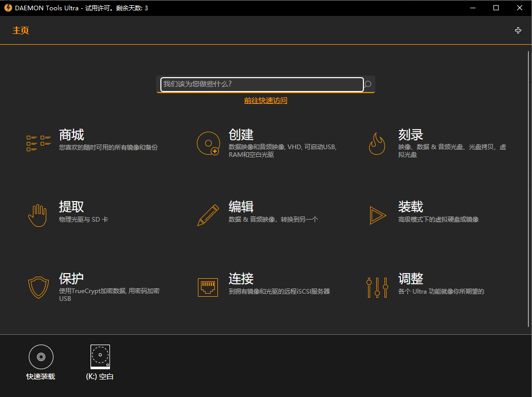The height and width of the screenshot is (397, 532).
Task: Click the 调整 sliders icon
Action: point(377,287)
